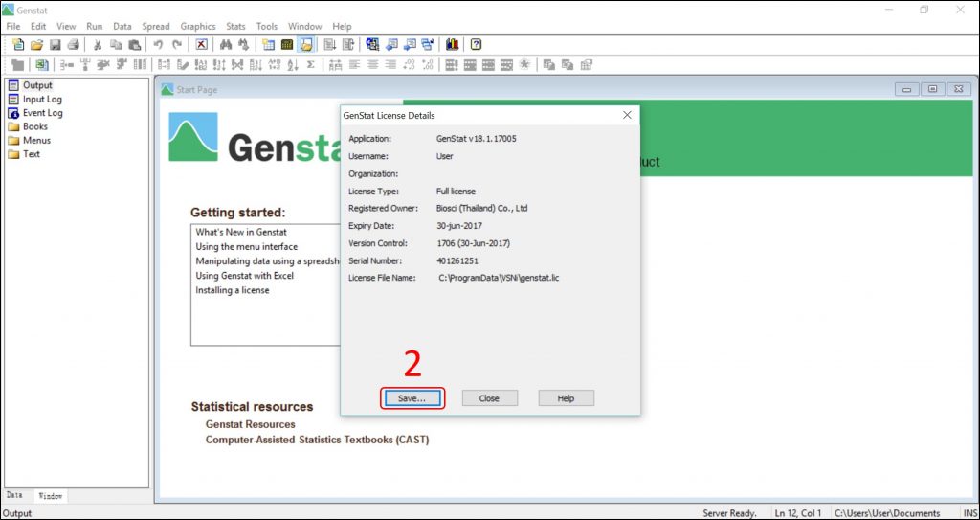
Task: Open the Spread menu
Action: [x=156, y=26]
